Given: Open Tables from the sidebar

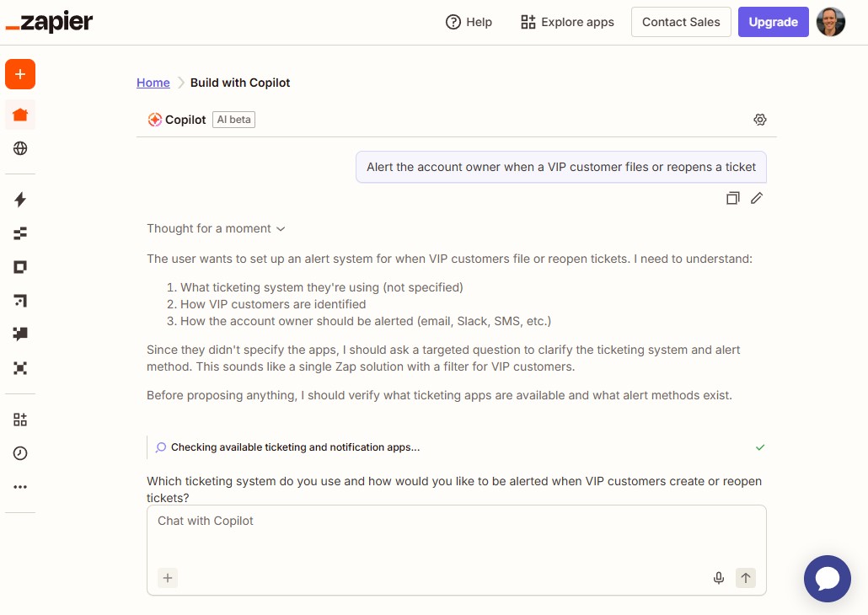Looking at the screenshot, I should pyautogui.click(x=20, y=233).
